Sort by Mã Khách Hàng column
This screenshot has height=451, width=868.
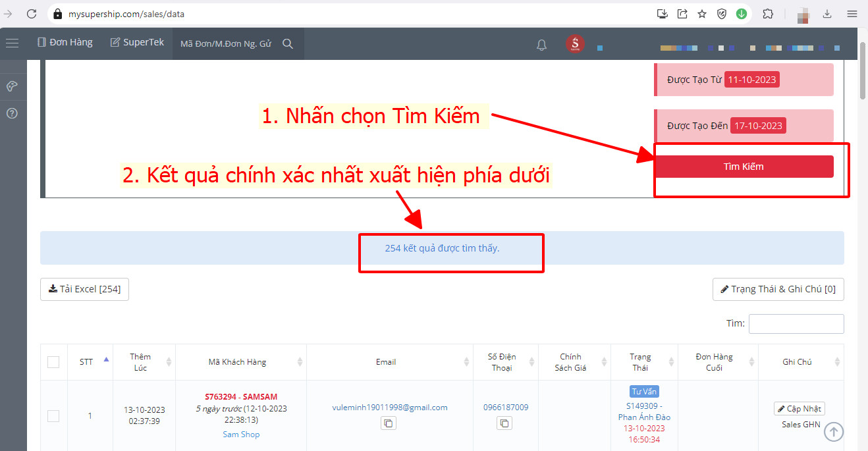(x=241, y=361)
